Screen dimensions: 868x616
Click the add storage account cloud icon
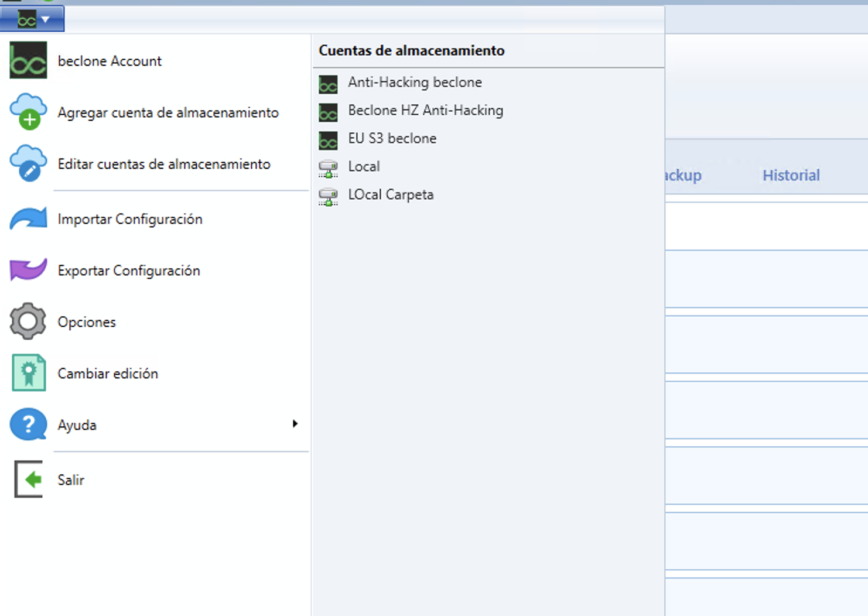point(28,111)
